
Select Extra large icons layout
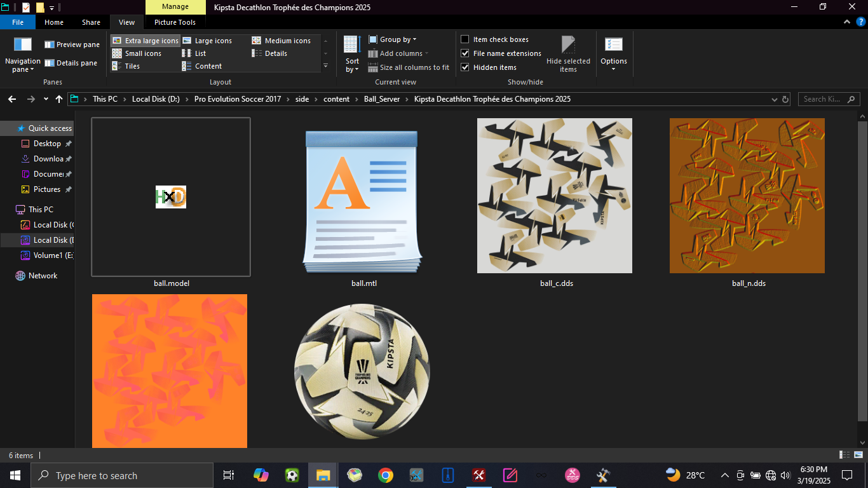[x=146, y=41]
